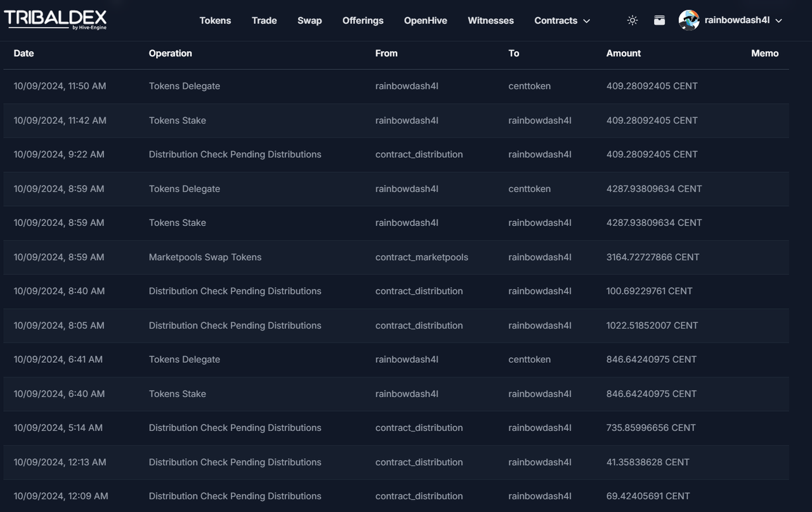Viewport: 812px width, 512px height.
Task: Click centtoken in the 6:41 AM row
Action: click(x=530, y=359)
